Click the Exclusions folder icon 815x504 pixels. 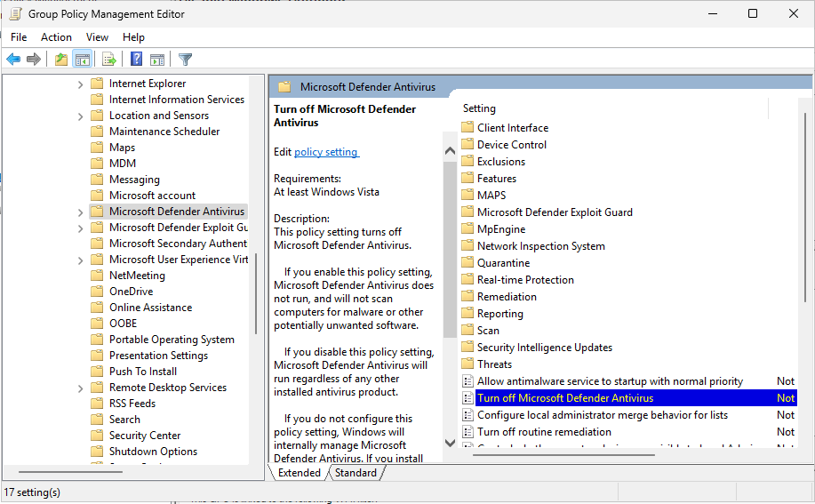467,161
